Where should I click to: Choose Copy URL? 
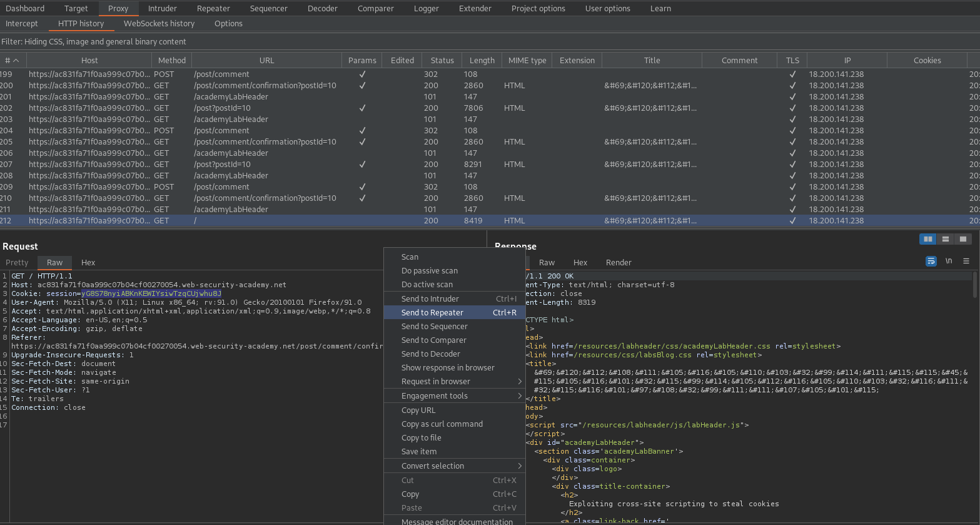click(455, 410)
